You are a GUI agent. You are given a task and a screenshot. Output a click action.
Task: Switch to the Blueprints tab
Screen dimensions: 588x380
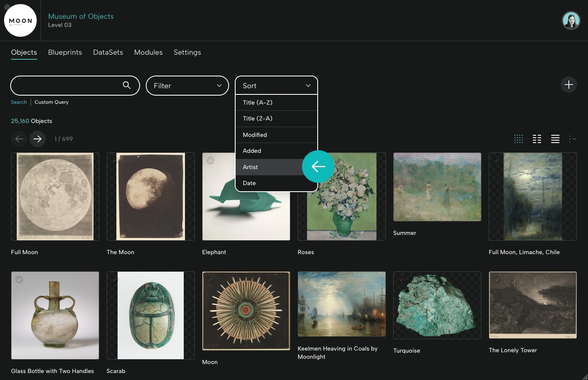coord(65,52)
